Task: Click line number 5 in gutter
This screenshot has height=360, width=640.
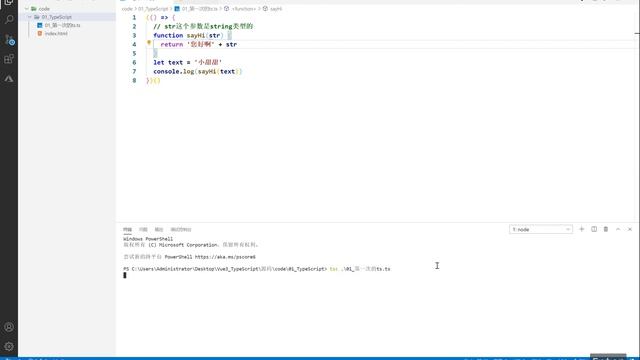Action: [134, 53]
